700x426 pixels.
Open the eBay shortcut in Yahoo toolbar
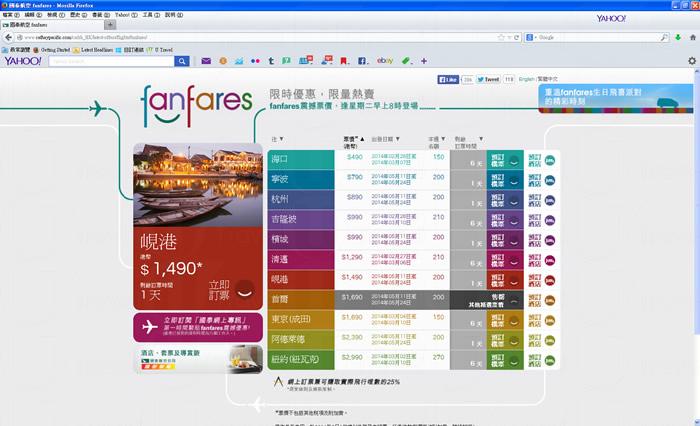pyautogui.click(x=384, y=61)
